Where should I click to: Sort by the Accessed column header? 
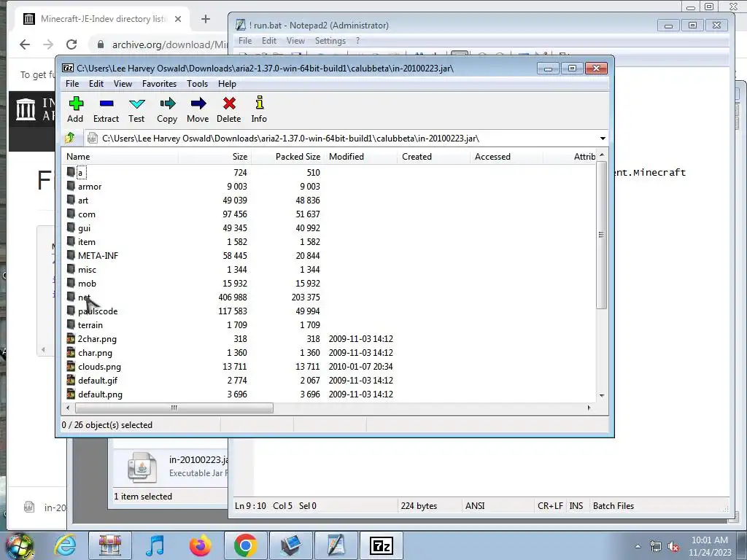pos(506,157)
